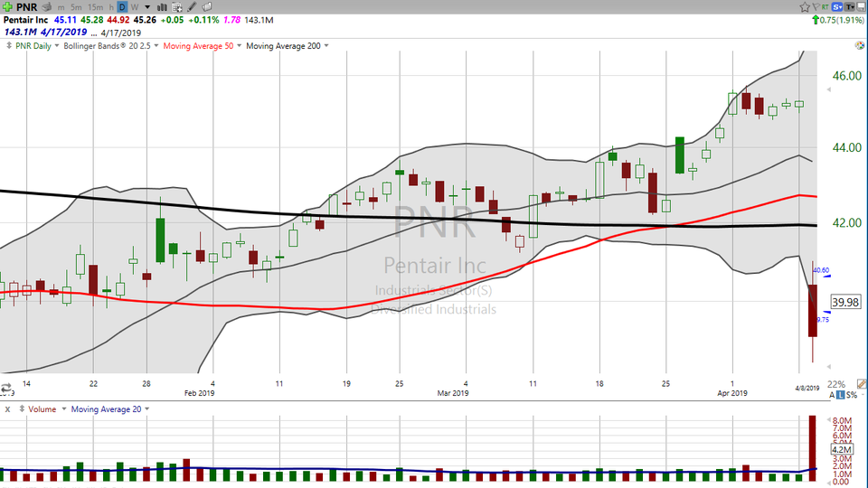Click the Moving Average 200 label

point(283,46)
